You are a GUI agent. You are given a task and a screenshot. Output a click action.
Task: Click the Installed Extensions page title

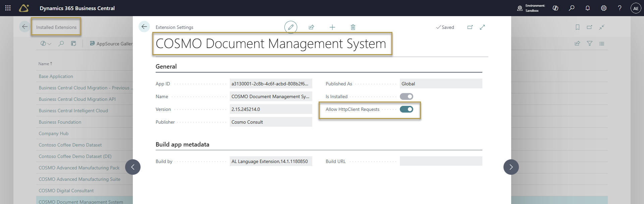click(x=56, y=27)
